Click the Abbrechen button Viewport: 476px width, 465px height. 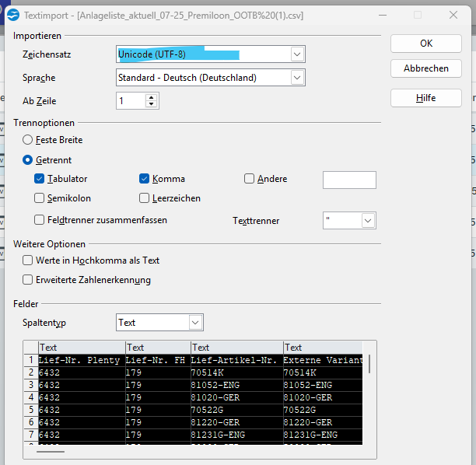(425, 68)
